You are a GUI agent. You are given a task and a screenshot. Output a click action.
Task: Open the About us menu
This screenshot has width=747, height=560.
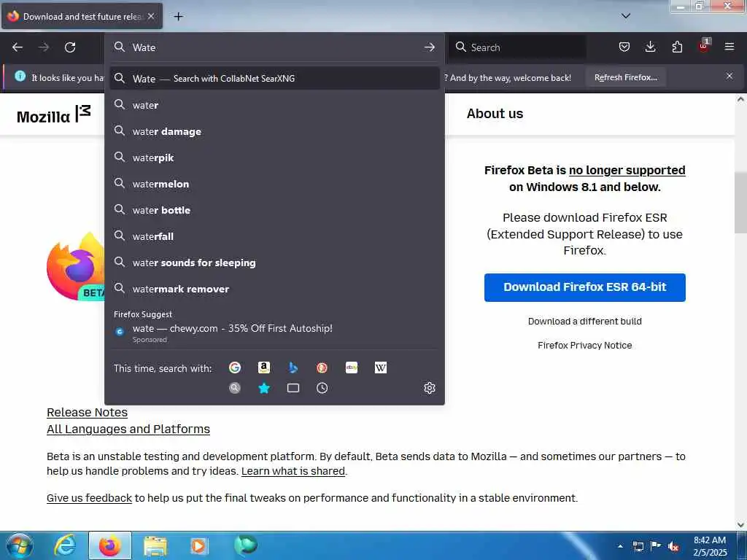[495, 113]
